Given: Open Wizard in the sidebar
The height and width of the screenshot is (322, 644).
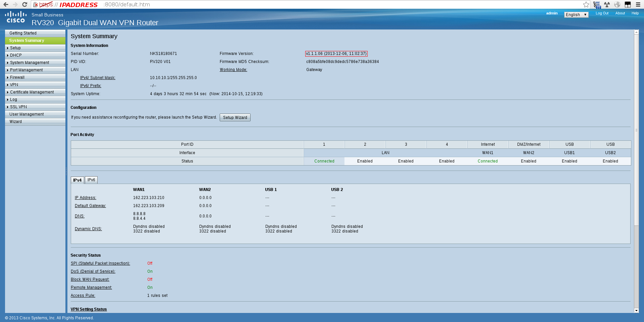Looking at the screenshot, I should (35, 122).
